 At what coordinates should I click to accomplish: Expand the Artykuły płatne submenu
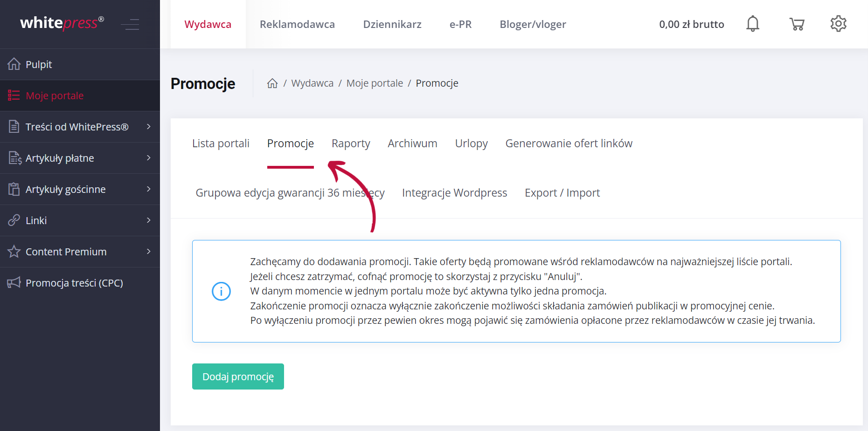click(148, 158)
